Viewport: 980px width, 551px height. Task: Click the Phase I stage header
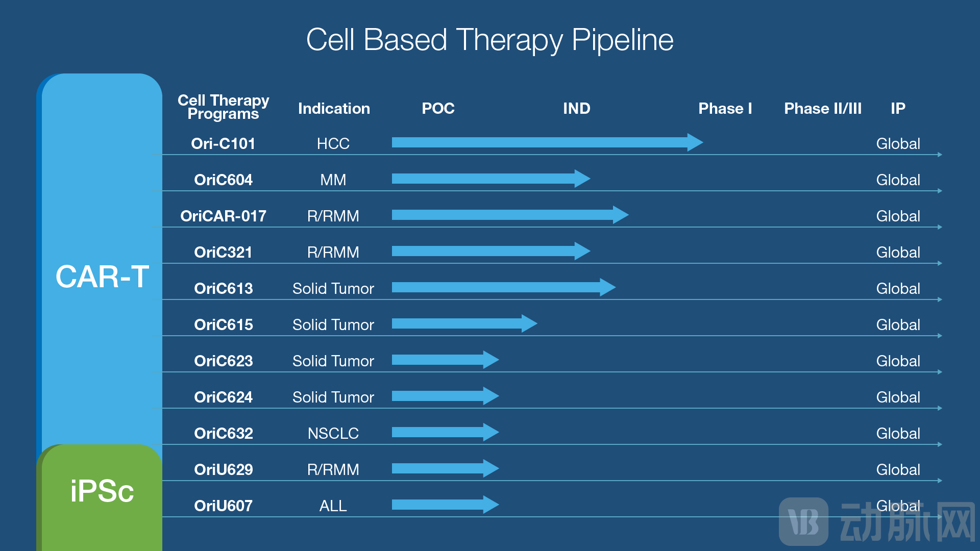coord(725,109)
